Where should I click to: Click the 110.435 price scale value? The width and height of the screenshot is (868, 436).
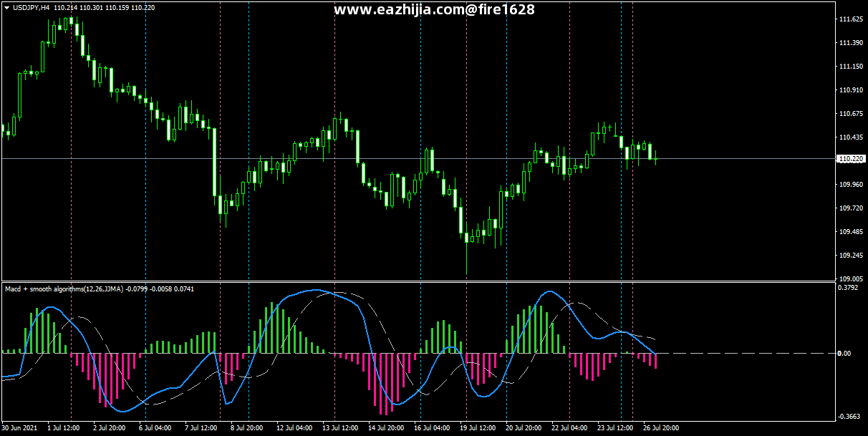pos(849,137)
